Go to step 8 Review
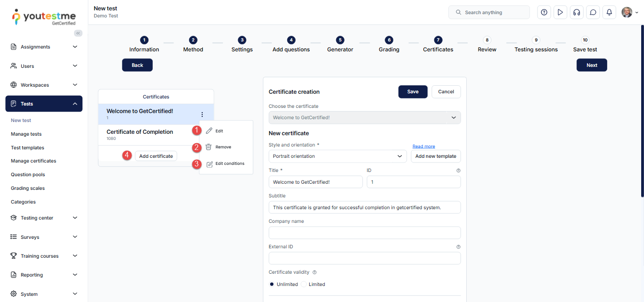This screenshot has width=644, height=302. (x=487, y=45)
